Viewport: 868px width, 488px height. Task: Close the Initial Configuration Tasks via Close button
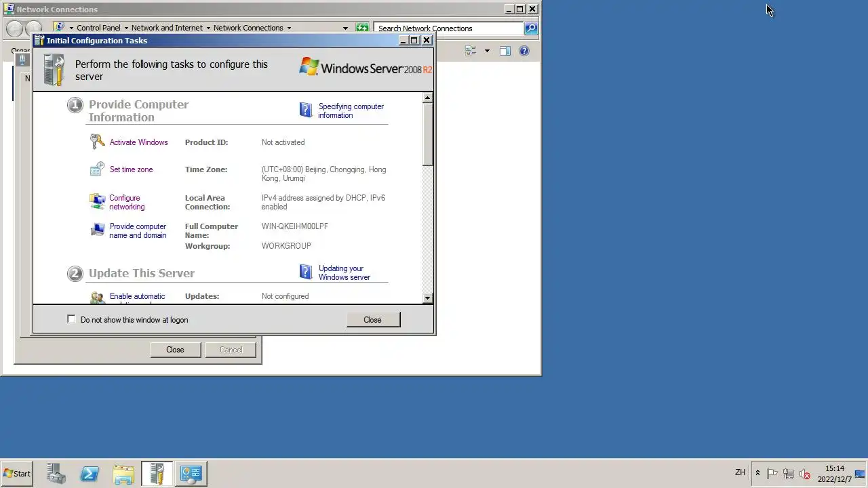(x=372, y=319)
